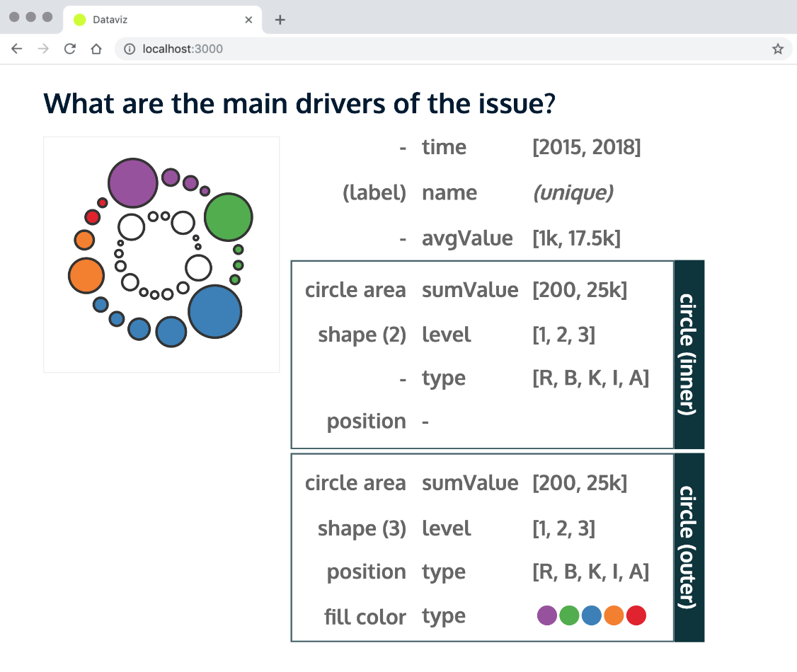This screenshot has height=672, width=797.
Task: Select the Dataviz browser tab
Action: click(x=162, y=20)
